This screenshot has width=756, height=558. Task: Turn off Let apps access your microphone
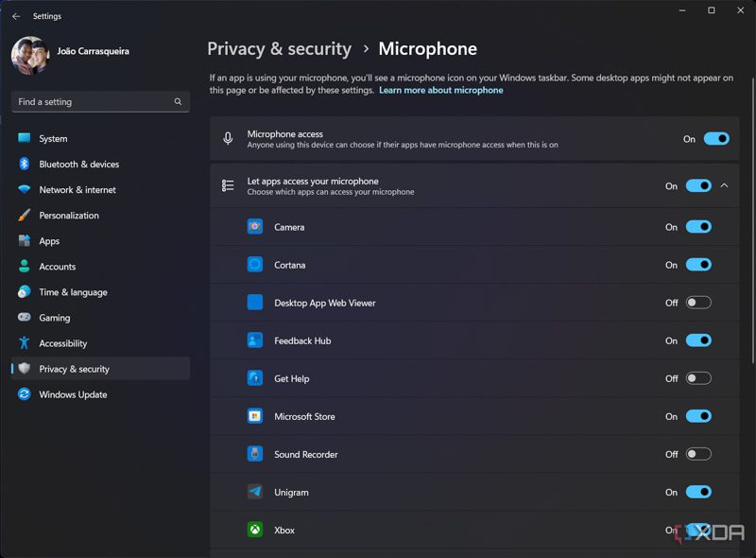pyautogui.click(x=698, y=185)
